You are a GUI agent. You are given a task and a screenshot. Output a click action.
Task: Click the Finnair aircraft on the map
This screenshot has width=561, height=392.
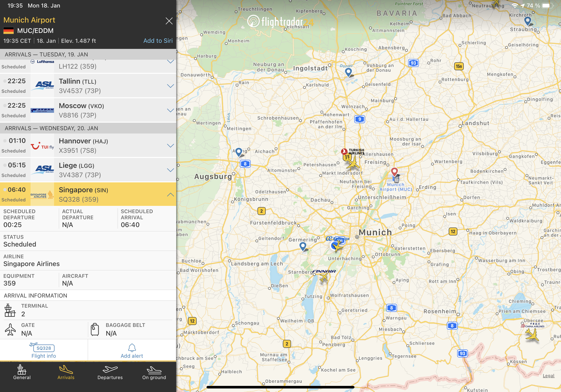(324, 278)
